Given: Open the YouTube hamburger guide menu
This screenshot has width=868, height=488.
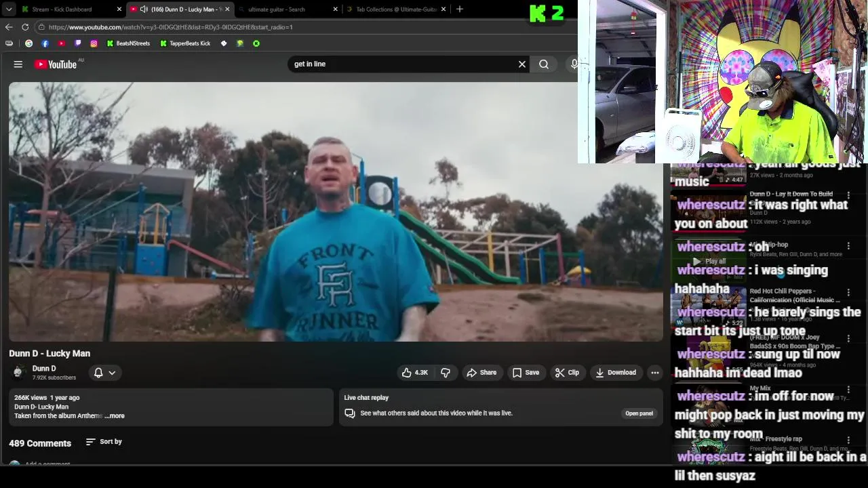Looking at the screenshot, I should [18, 64].
